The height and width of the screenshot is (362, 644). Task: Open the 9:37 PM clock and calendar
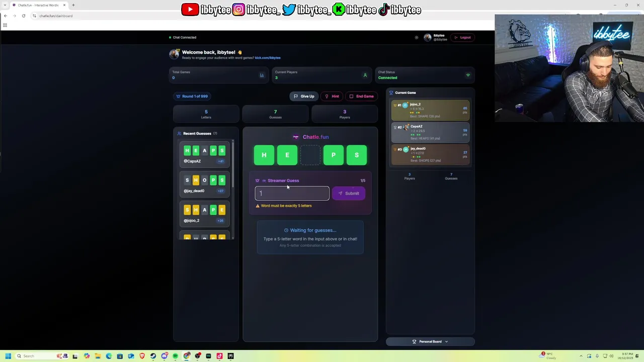point(625,356)
